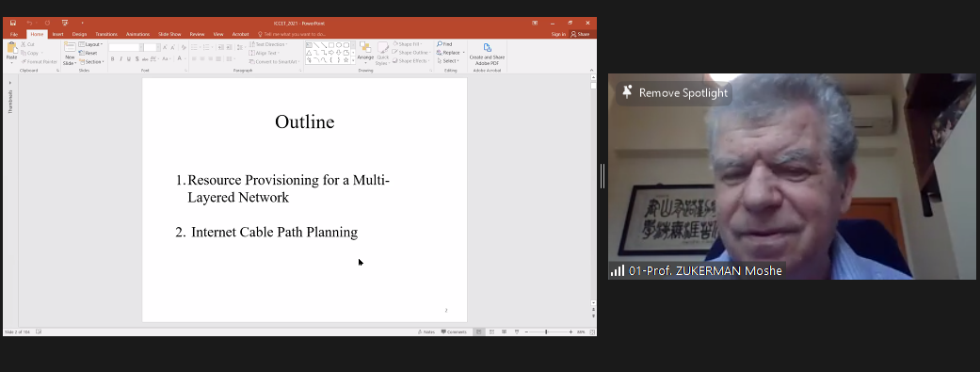
Task: Switch to Slide Sorter view in status bar
Action: point(491,332)
